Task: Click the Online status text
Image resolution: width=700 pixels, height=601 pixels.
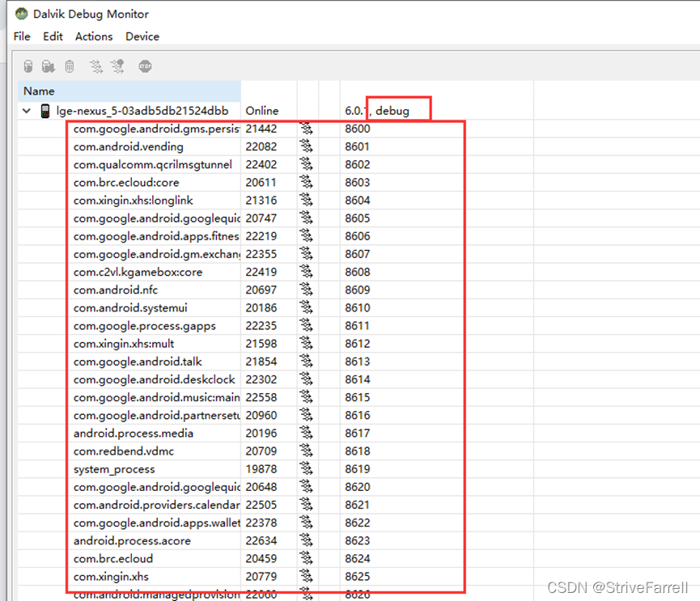Action: click(x=262, y=111)
